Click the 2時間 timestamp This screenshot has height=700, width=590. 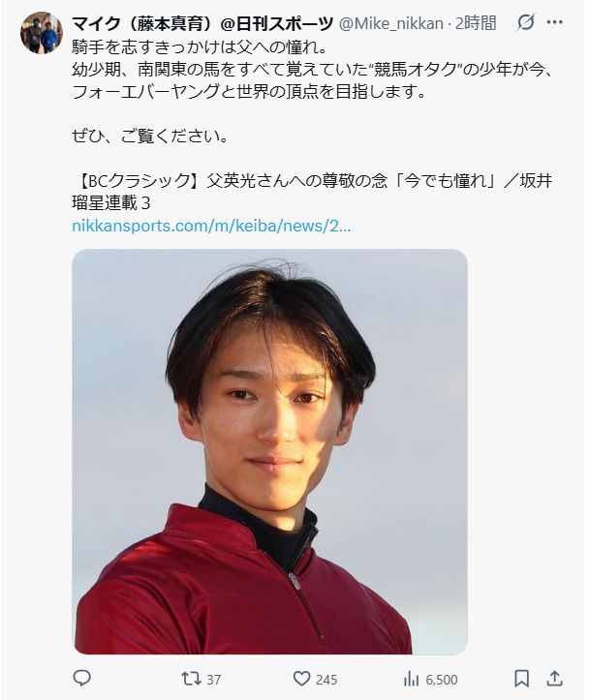point(476,23)
